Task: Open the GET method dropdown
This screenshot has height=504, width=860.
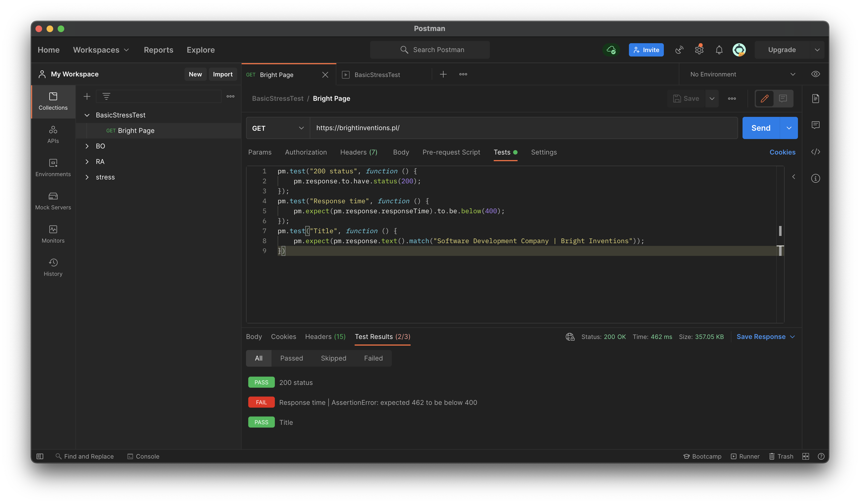Action: tap(277, 128)
